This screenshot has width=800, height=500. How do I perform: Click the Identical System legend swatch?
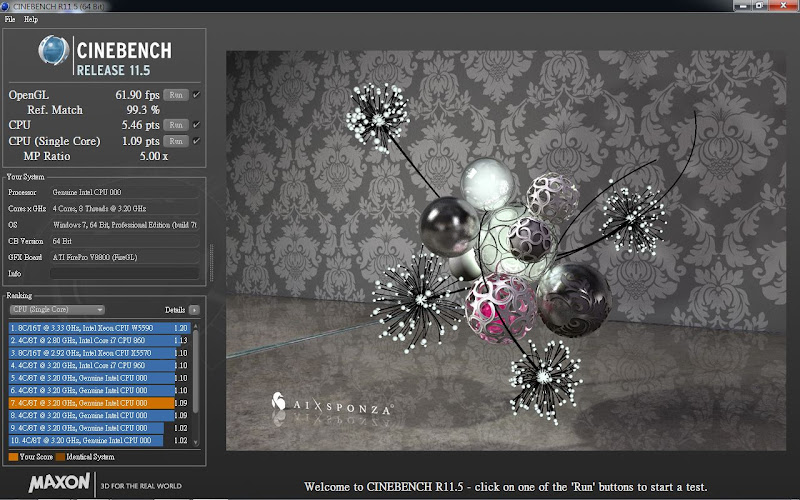click(60, 457)
